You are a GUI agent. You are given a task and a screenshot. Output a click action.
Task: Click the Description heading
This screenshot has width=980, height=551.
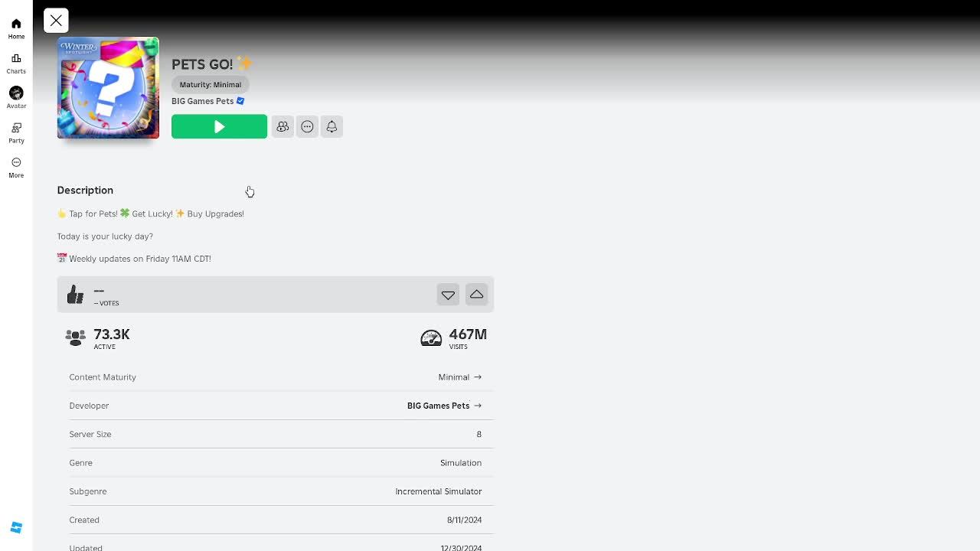pos(85,190)
